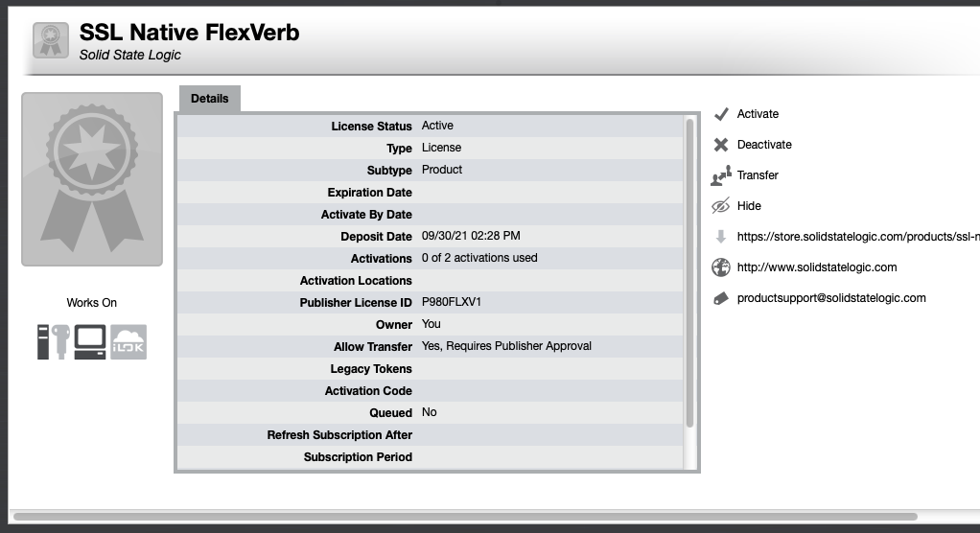Click the Activate checkmark icon

721,114
